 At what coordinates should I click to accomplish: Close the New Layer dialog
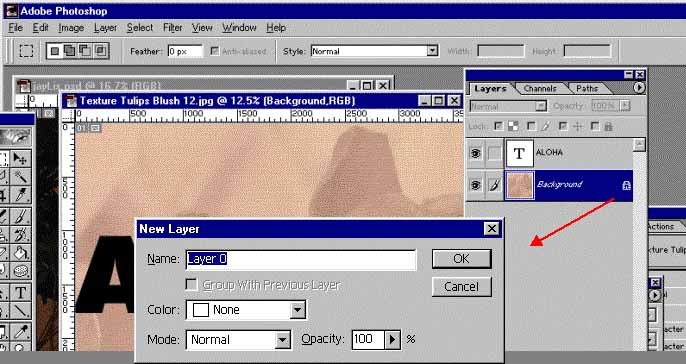492,229
